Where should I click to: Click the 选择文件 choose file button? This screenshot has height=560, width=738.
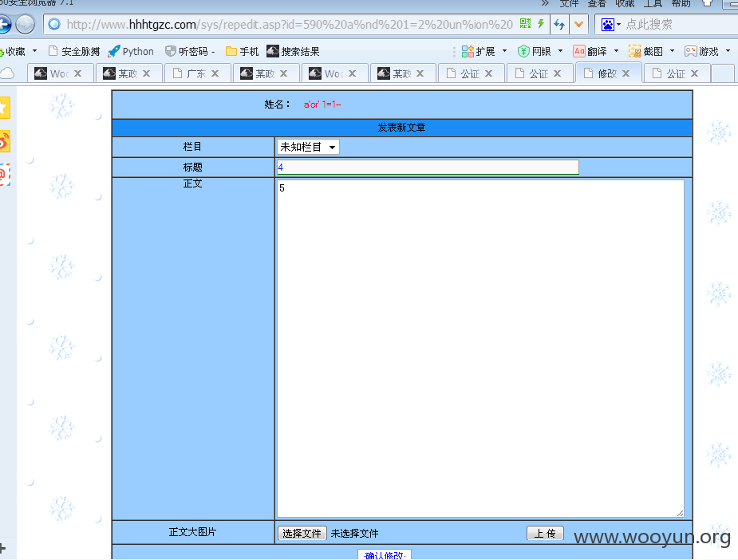point(302,533)
